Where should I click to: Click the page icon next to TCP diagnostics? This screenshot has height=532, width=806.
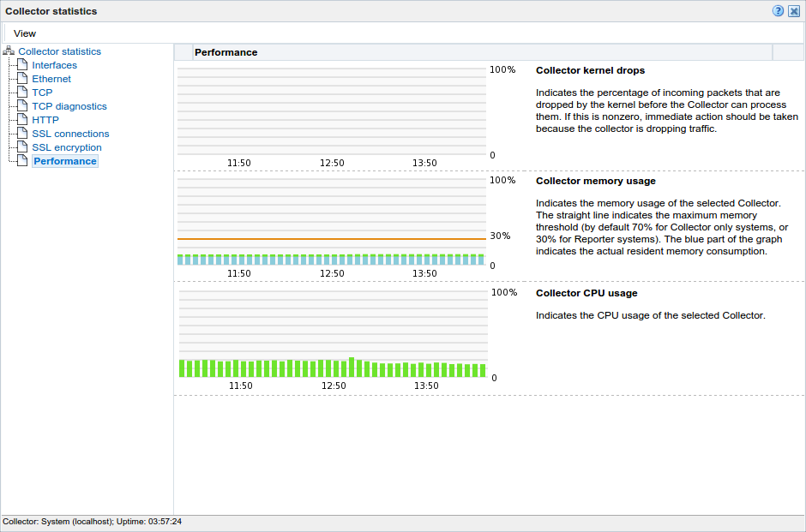22,105
